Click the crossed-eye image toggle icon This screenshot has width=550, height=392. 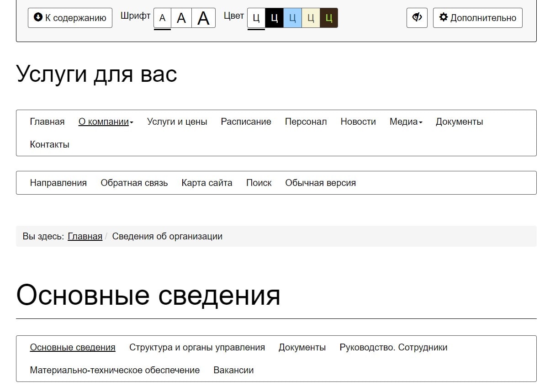(x=417, y=18)
